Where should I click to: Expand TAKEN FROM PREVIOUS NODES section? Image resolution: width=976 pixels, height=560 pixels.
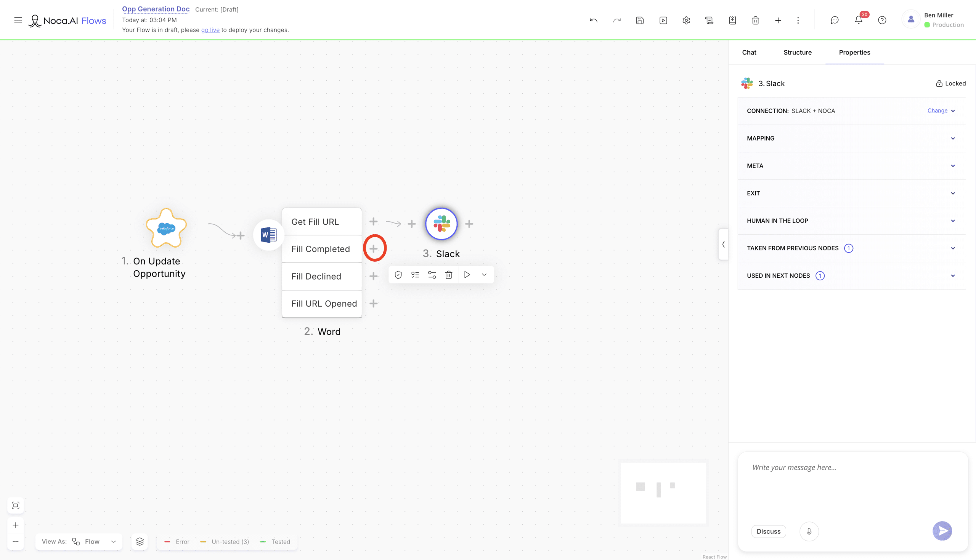coord(851,248)
